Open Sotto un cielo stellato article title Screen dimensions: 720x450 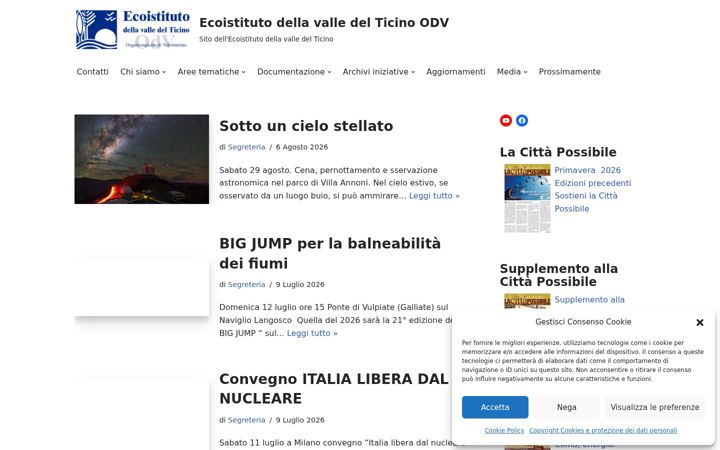[x=306, y=126]
